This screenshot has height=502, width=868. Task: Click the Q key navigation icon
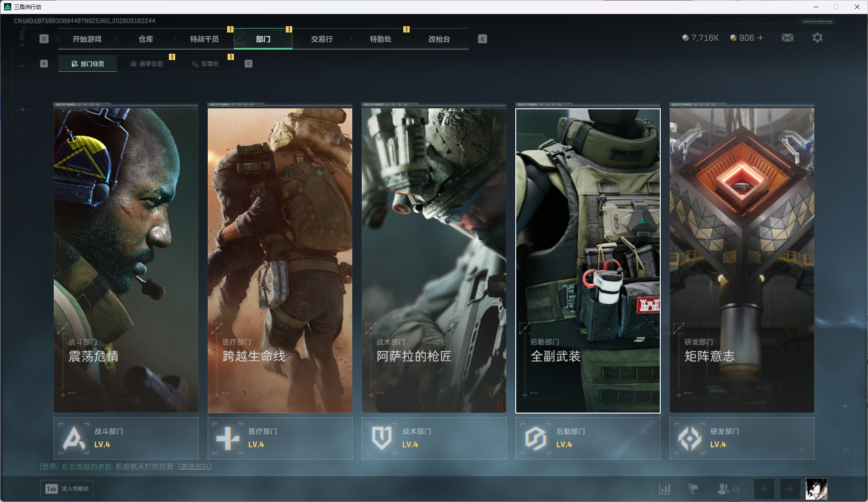point(44,39)
